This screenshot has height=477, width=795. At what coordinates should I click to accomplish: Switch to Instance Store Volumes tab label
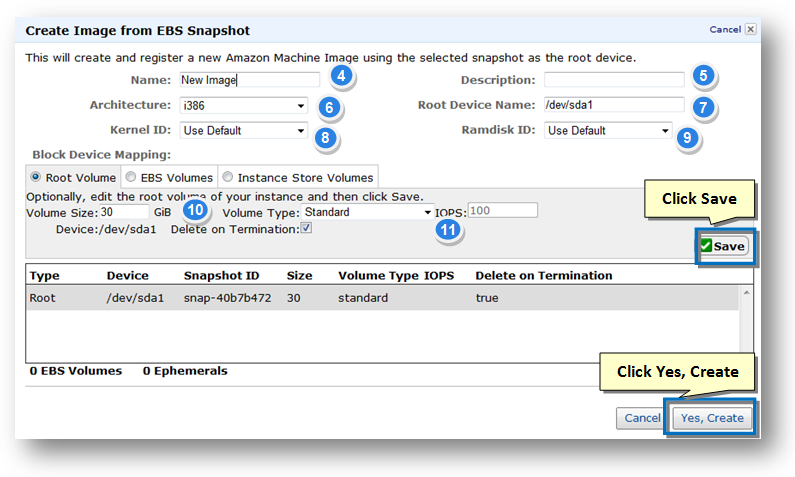click(x=305, y=178)
